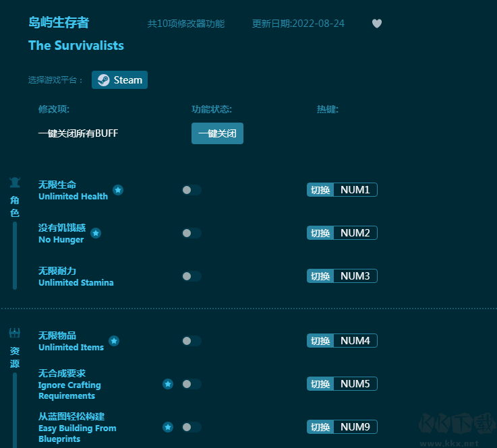Screen dimensions: 497x448
Task: Click star icon for Easy Building From Blueprints
Action: [x=168, y=427]
